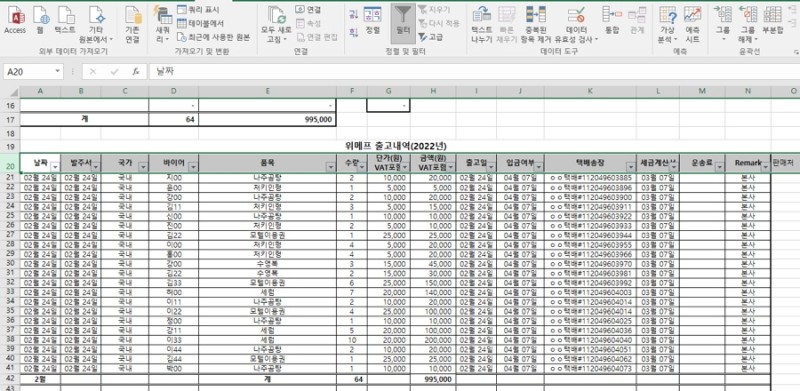Select row 42 header
Viewport: 800px width, 391px height.
(10, 379)
